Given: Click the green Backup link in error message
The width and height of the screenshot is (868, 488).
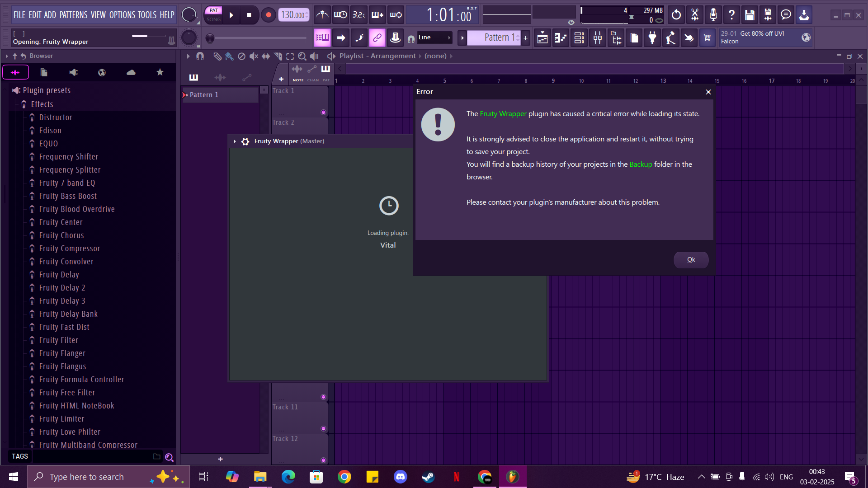Looking at the screenshot, I should pos(640,164).
